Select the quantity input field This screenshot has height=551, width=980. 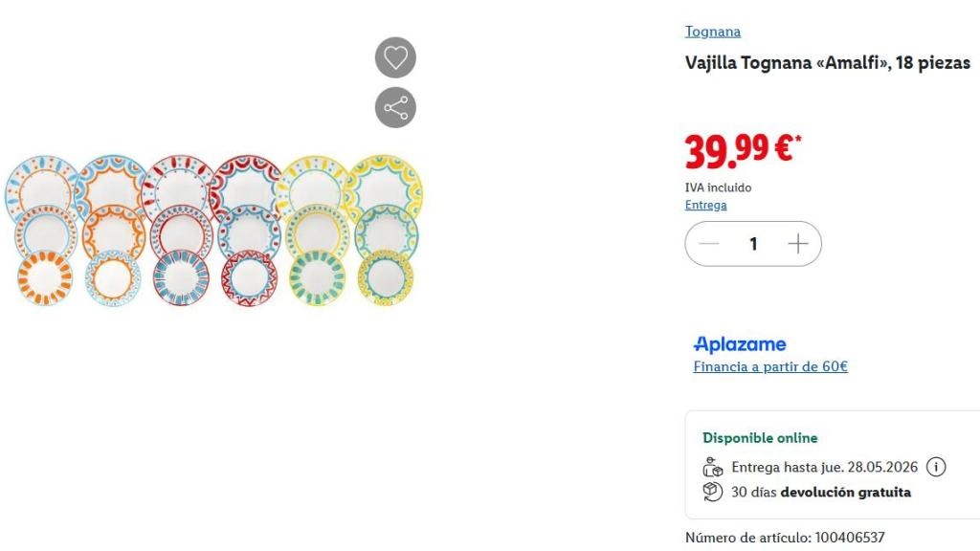753,244
